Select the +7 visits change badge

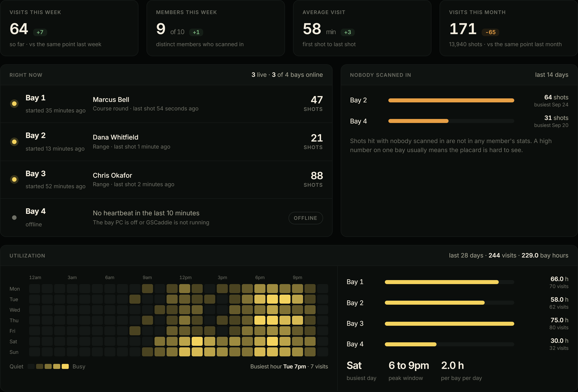[x=40, y=32]
